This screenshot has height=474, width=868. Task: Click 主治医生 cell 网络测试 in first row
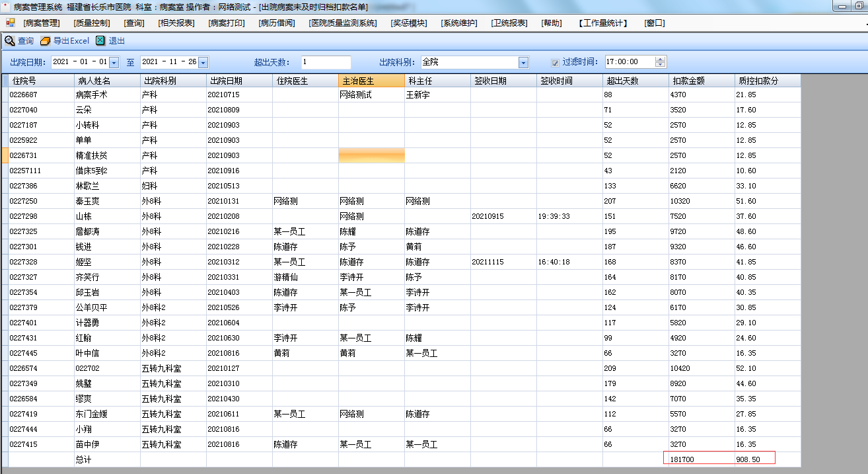[x=356, y=95]
